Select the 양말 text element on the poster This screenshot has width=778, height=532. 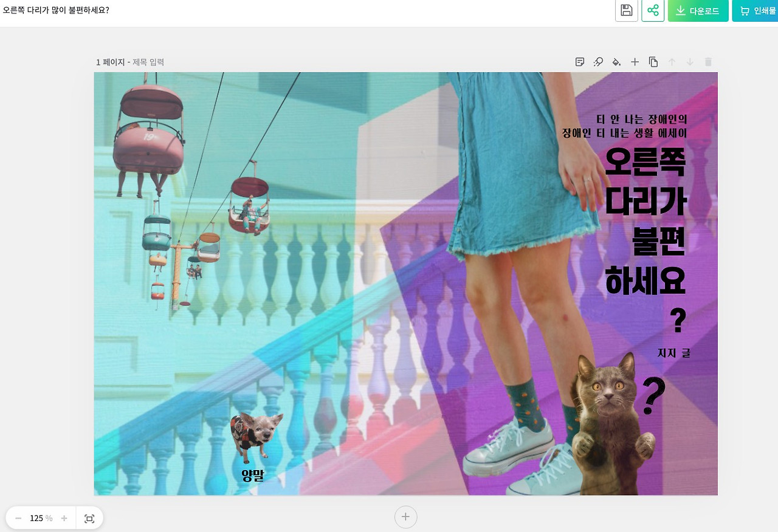252,476
